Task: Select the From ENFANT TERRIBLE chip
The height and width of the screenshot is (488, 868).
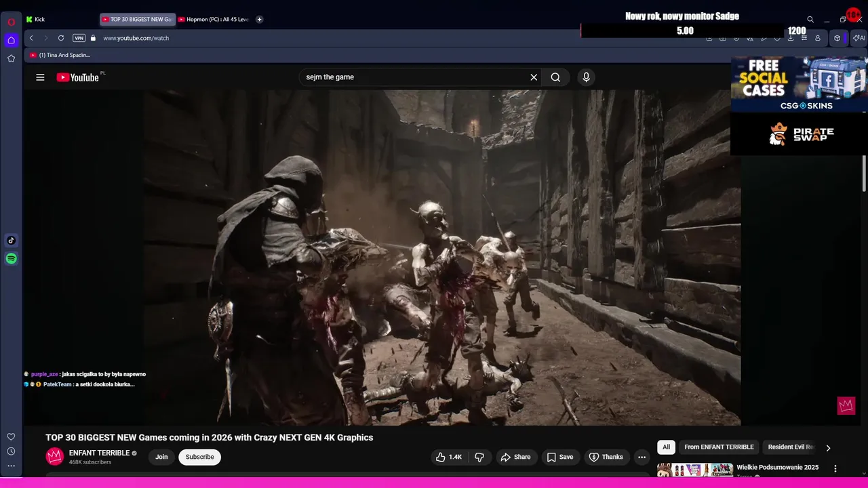Action: [719, 447]
